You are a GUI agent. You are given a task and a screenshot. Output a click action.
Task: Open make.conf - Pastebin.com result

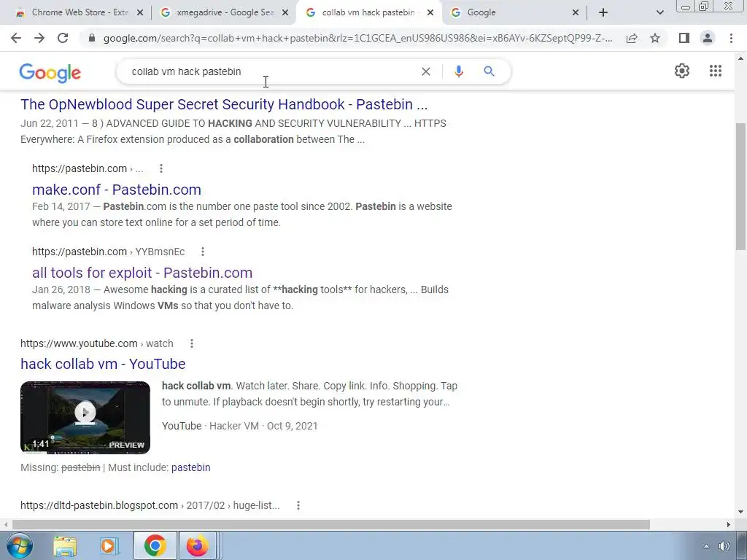[x=117, y=190]
